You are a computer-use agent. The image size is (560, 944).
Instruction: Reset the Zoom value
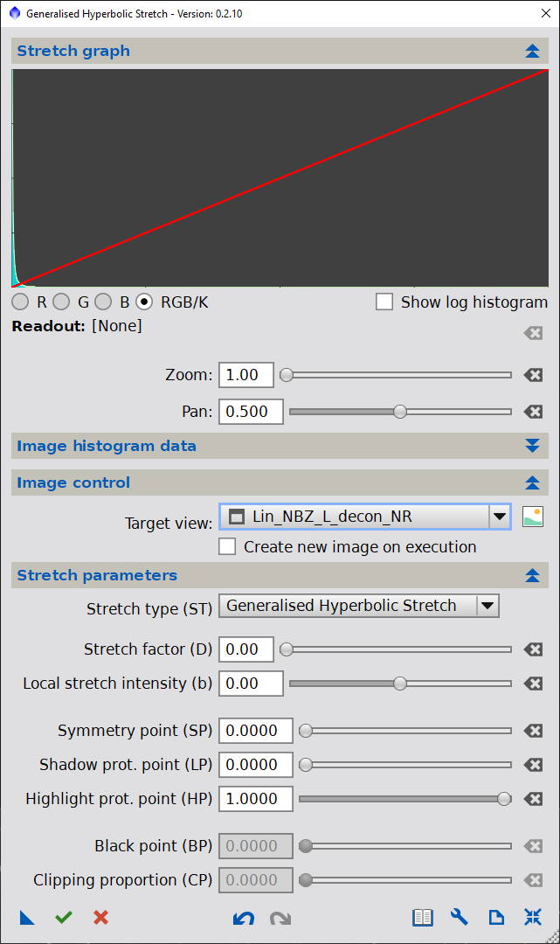(x=533, y=375)
